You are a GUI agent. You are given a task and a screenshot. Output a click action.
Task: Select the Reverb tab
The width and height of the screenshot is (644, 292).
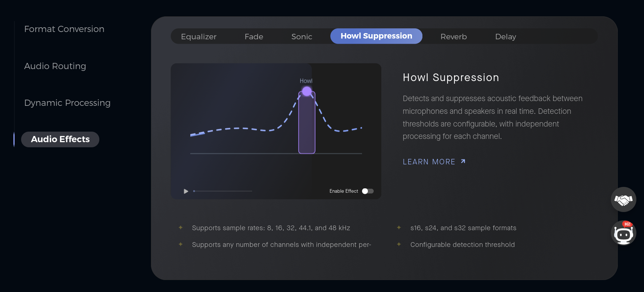(453, 36)
